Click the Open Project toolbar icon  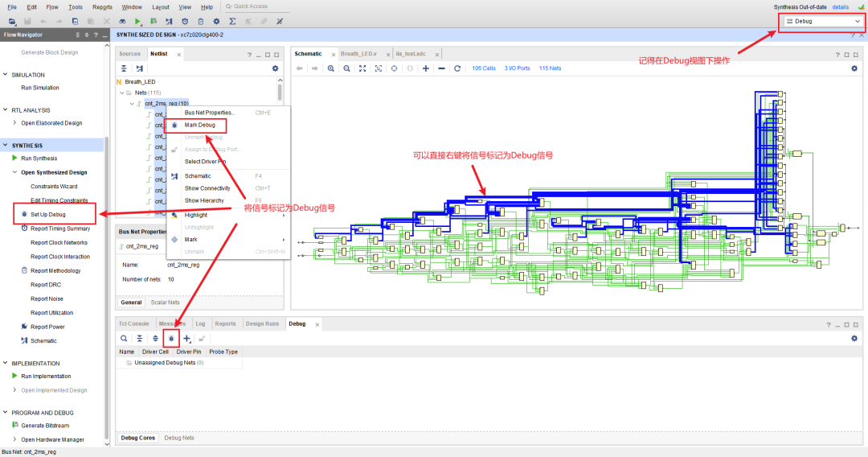[x=11, y=22]
